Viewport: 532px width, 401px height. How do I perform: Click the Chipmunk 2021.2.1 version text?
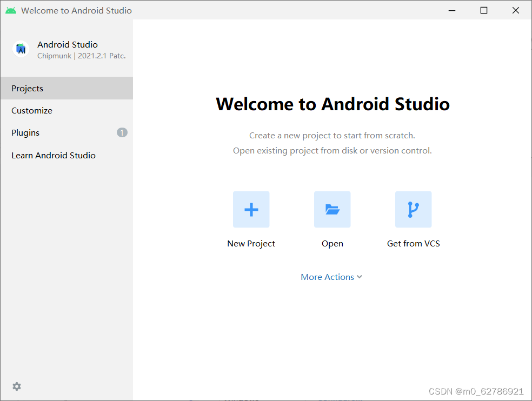coord(82,56)
